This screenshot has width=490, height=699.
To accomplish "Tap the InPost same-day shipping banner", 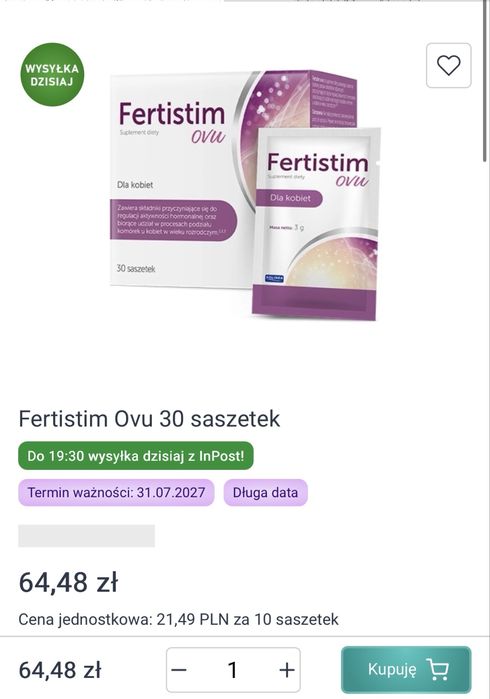I will pos(136,456).
